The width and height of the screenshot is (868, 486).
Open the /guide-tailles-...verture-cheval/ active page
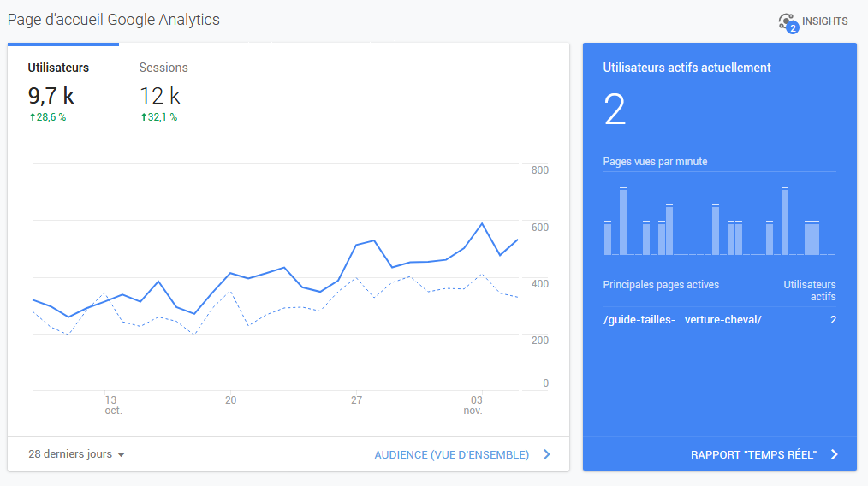682,319
